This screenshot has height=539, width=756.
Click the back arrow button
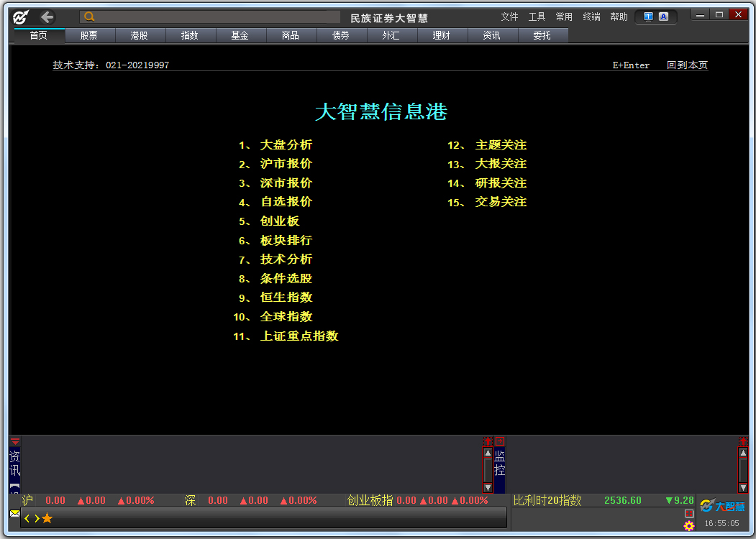pos(47,18)
